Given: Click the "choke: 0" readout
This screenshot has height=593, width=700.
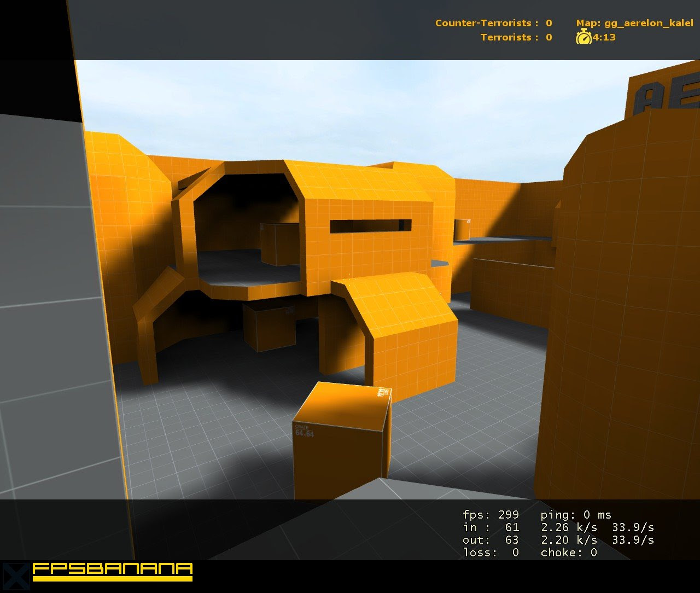Looking at the screenshot, I should click(569, 553).
